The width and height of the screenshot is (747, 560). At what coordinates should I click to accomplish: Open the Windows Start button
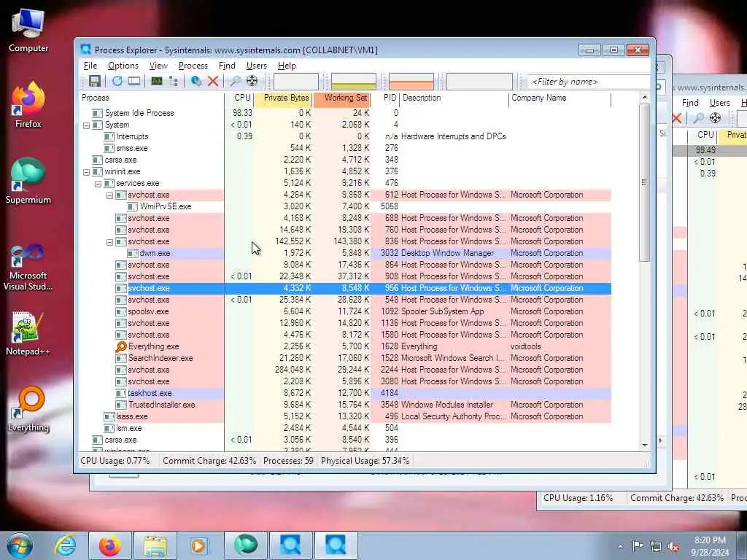[19, 545]
